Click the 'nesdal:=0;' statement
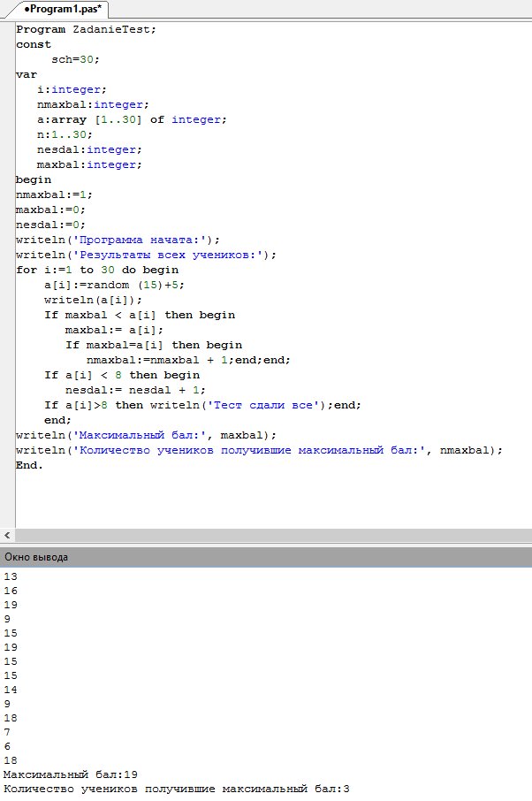The height and width of the screenshot is (801, 532). pyautogui.click(x=50, y=225)
